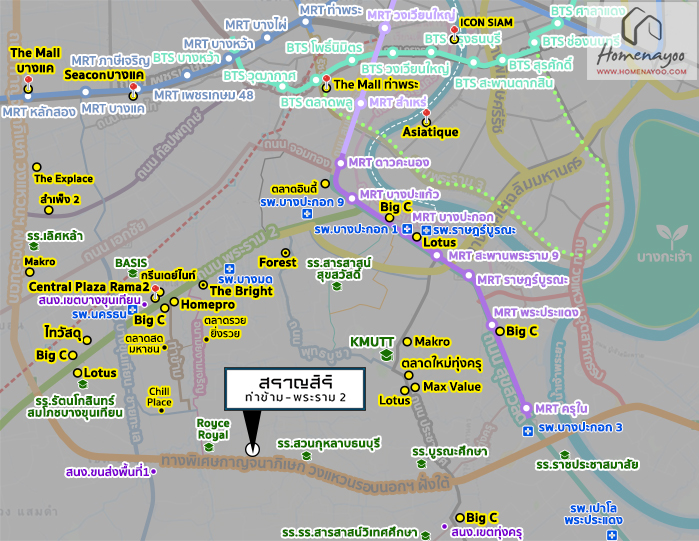699x541 pixels.
Task: Select the yellow marker above Forest
Action: [285, 253]
